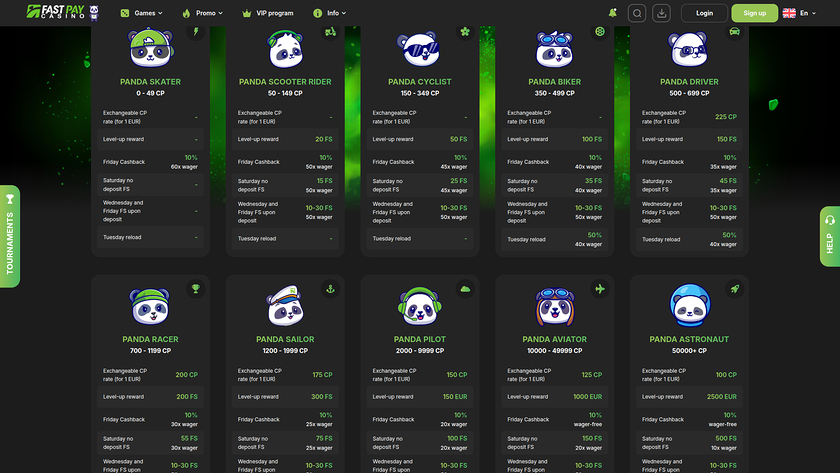Screen dimensions: 840x473
Task: Click the badge icon on Panda Cyclist card
Action: [x=465, y=32]
